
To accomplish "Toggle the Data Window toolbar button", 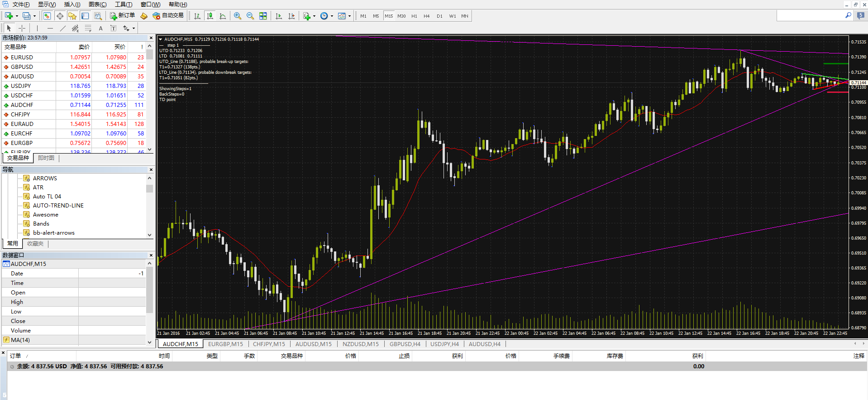I will click(x=60, y=16).
